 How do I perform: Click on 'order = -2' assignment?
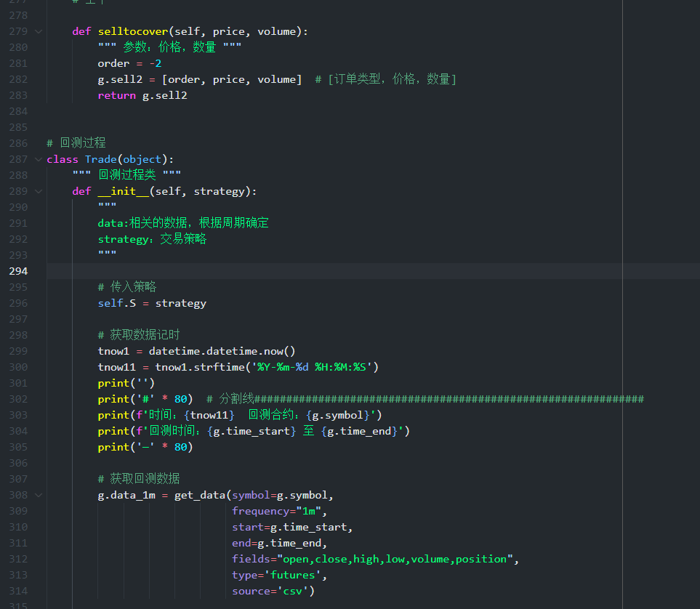click(x=129, y=63)
